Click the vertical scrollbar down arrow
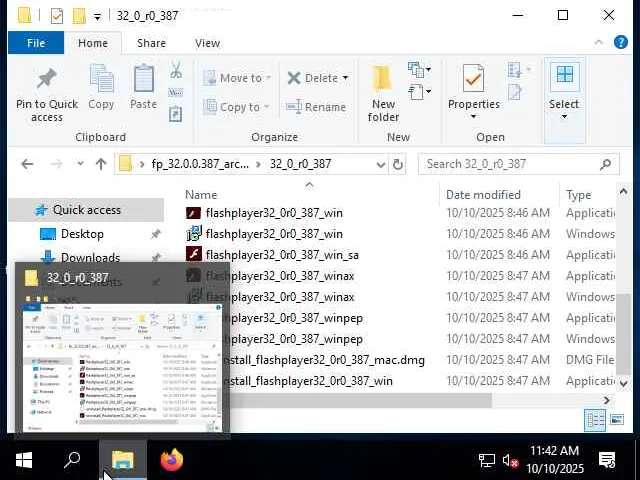640x480 pixels. [623, 383]
